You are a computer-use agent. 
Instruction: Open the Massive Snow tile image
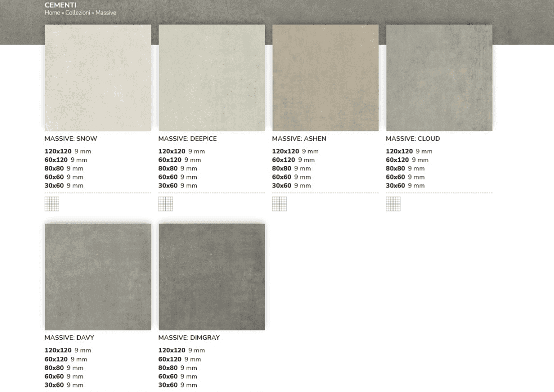pos(98,78)
